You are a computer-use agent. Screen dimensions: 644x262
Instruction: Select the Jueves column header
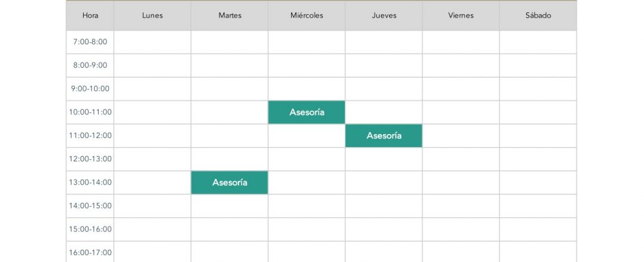point(384,16)
